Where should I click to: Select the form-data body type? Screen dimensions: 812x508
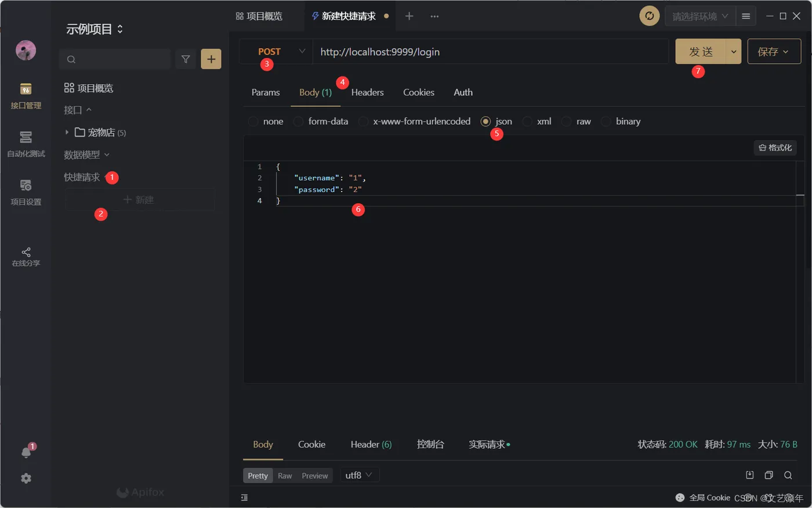[x=321, y=121]
